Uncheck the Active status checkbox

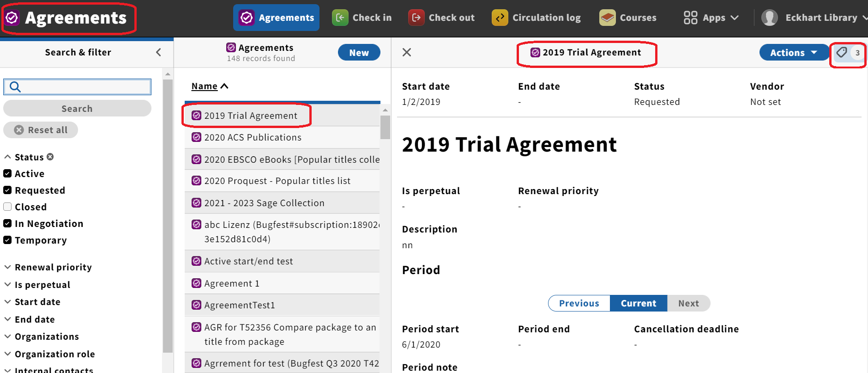click(7, 174)
